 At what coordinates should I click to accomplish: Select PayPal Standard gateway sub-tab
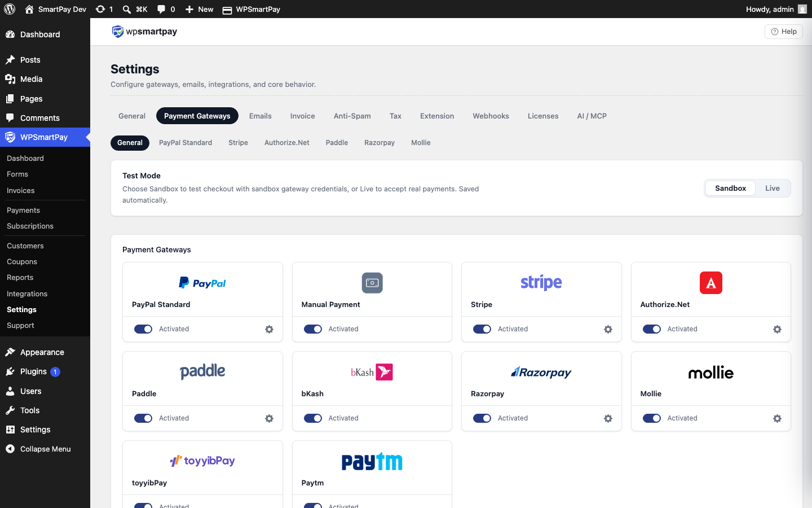[x=186, y=143]
